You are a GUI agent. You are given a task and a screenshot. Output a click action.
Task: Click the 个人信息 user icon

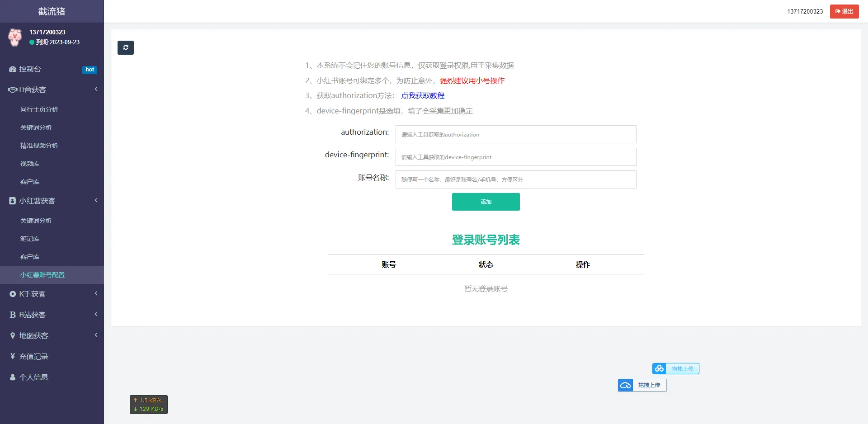click(x=12, y=377)
